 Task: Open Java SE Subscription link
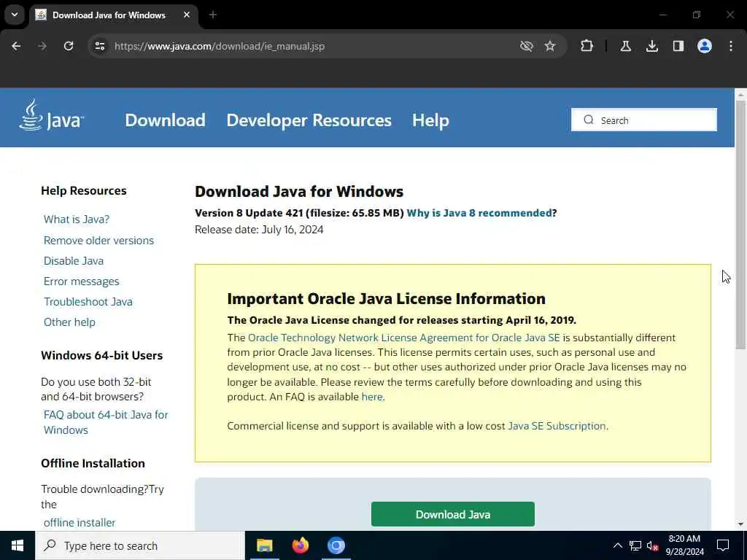557,426
